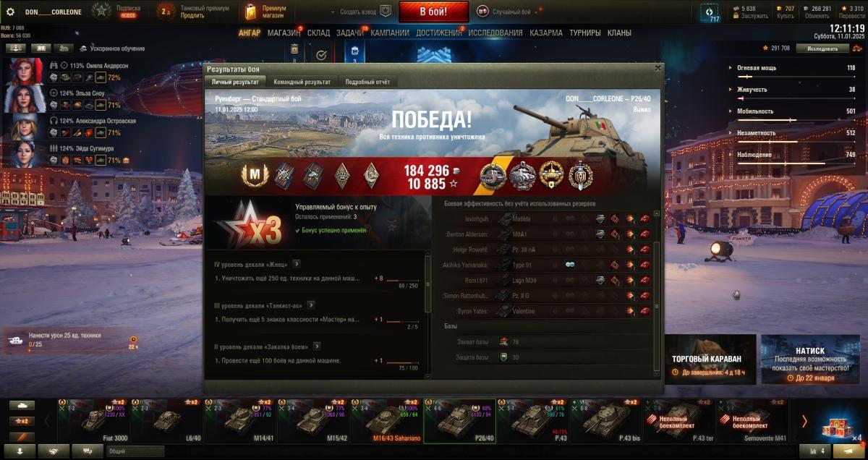
Task: Click the platoon emblem next to Создать взвод
Action: 386,12
